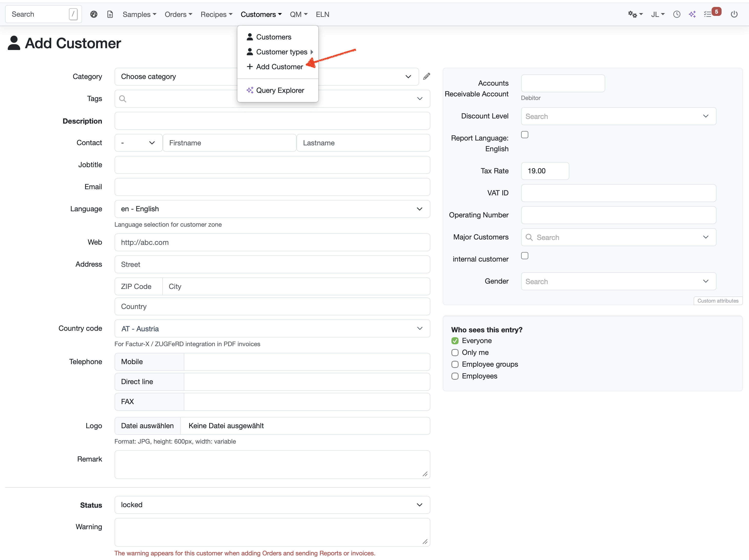
Task: Click the pencil icon next to Category
Action: [427, 76]
